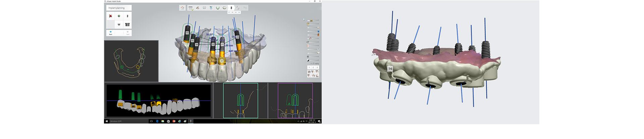The image size is (644, 139).
Task: Select view preset number 3
Action: tap(317, 67)
